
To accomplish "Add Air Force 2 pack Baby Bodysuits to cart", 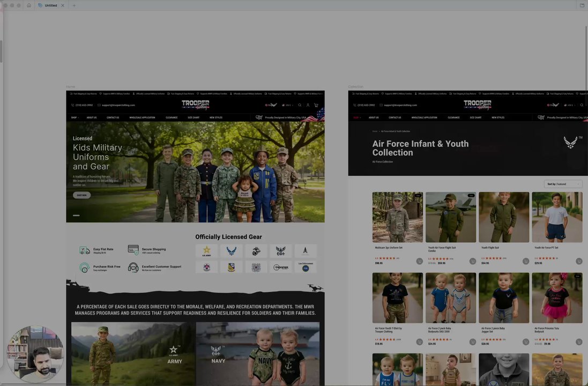I will pos(473,342).
